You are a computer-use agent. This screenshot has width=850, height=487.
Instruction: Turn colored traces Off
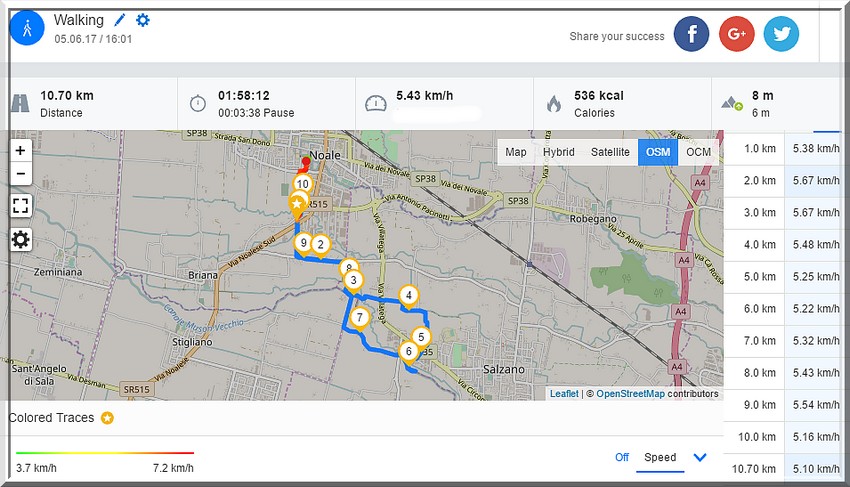(x=622, y=457)
